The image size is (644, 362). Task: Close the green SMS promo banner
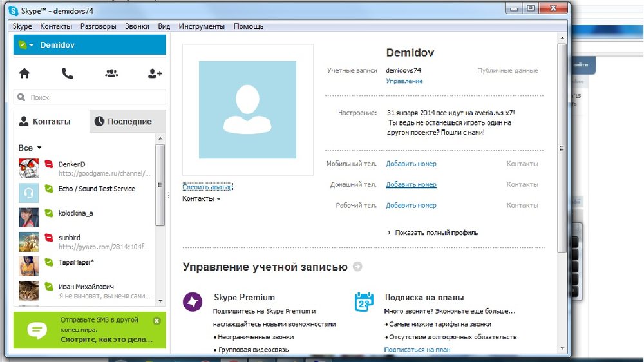pos(156,321)
